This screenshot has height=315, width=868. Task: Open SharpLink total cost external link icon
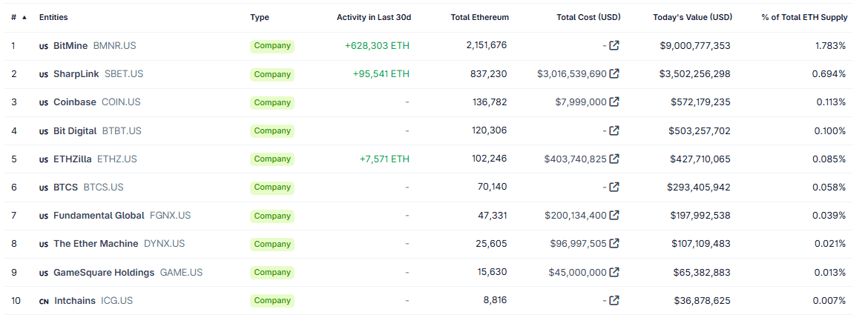pyautogui.click(x=614, y=74)
